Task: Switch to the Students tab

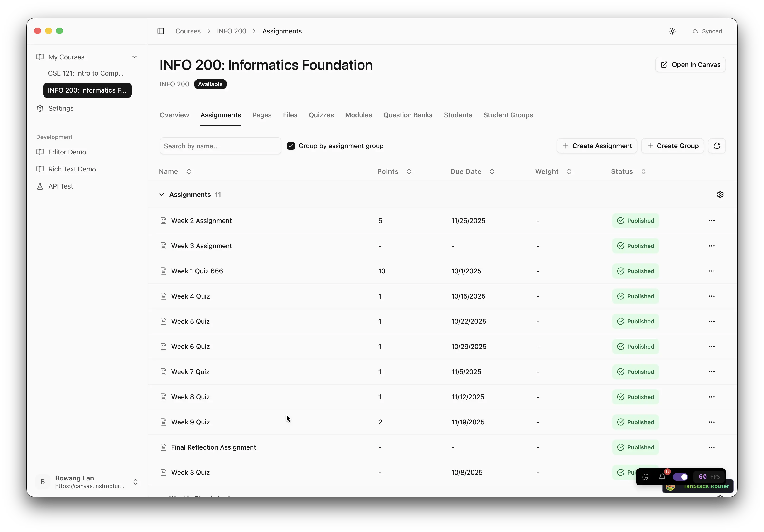Action: pos(458,115)
